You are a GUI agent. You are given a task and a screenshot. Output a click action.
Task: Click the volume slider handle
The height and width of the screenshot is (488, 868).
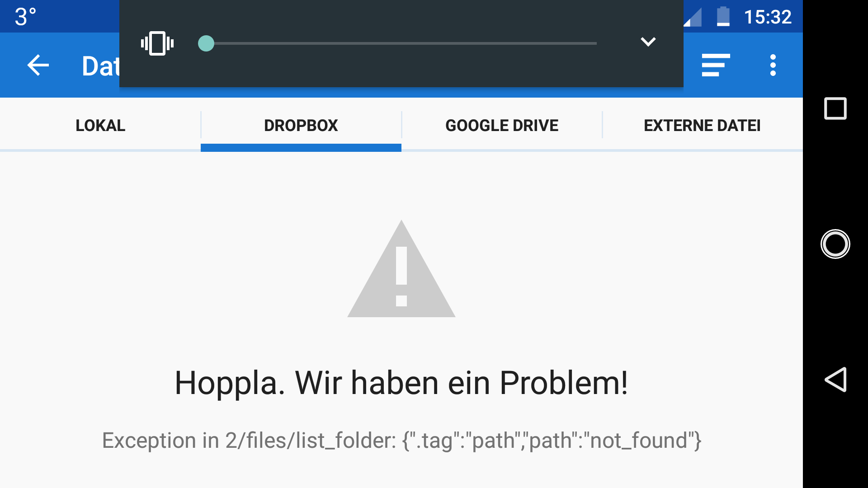pyautogui.click(x=206, y=43)
